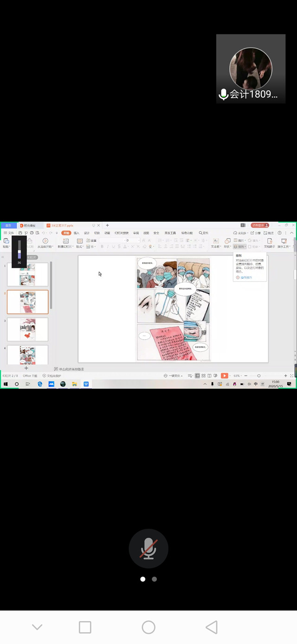Unmute the microphone button
Viewport: 297px width, 644px height.
tap(148, 548)
